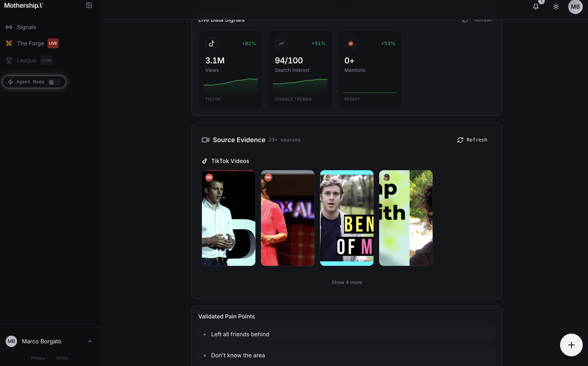Expand list with Show 4 more

[x=346, y=282]
